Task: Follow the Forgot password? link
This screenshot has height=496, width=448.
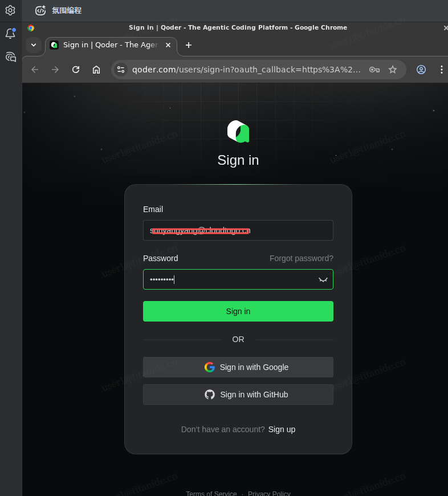Action: point(301,258)
